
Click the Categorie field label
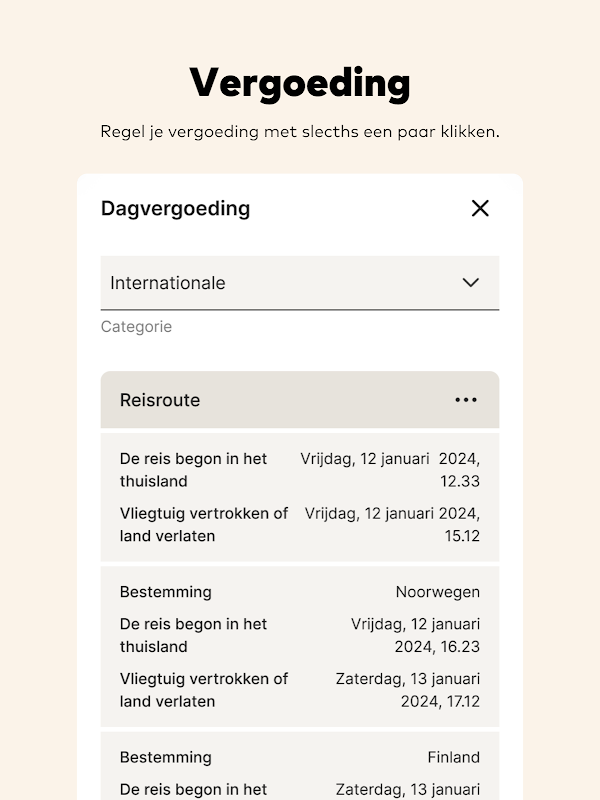pyautogui.click(x=136, y=327)
